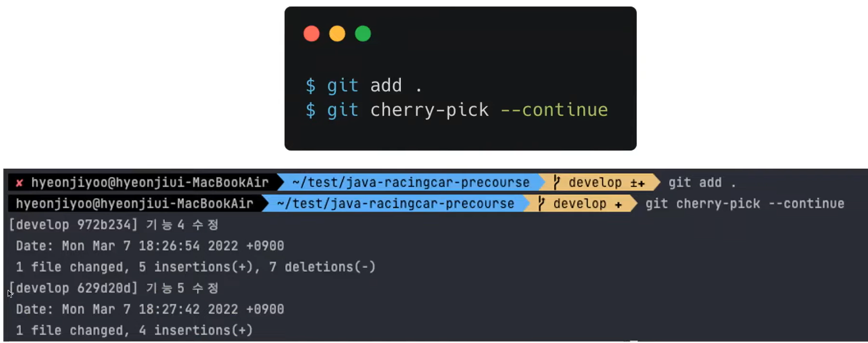
Task: Click 'cherry-pick' word in code card
Action: coord(429,110)
